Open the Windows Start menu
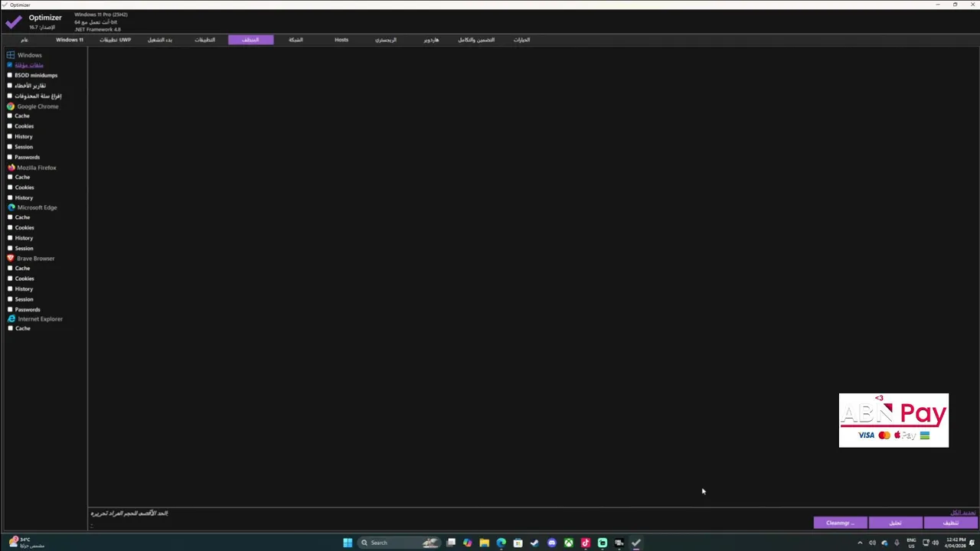Viewport: 980px width, 551px height. point(348,543)
